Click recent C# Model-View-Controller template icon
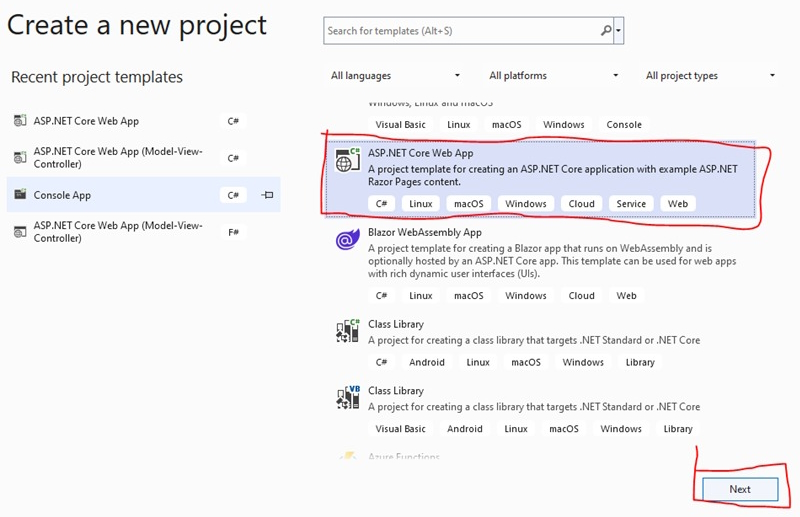This screenshot has width=800, height=517. pos(20,158)
